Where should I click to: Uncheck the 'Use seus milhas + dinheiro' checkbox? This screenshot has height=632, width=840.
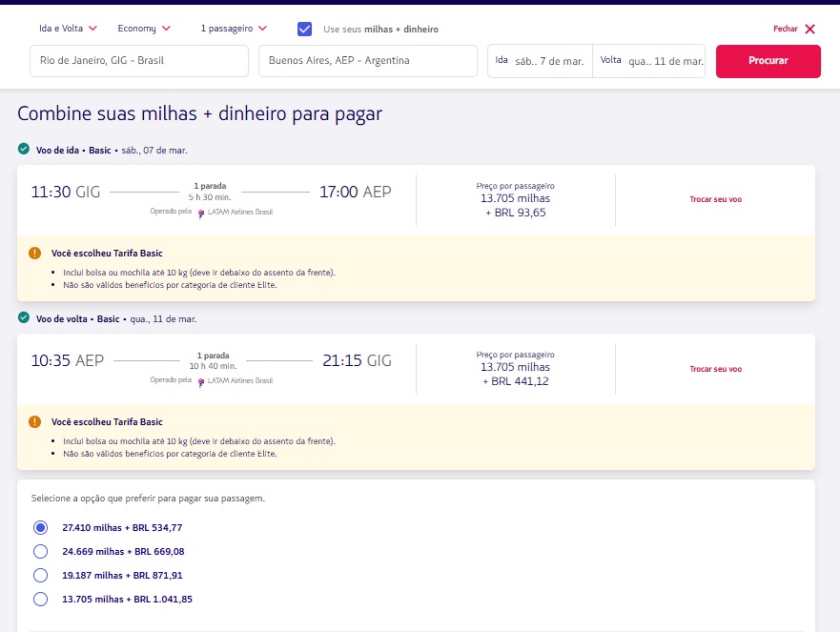(x=305, y=29)
